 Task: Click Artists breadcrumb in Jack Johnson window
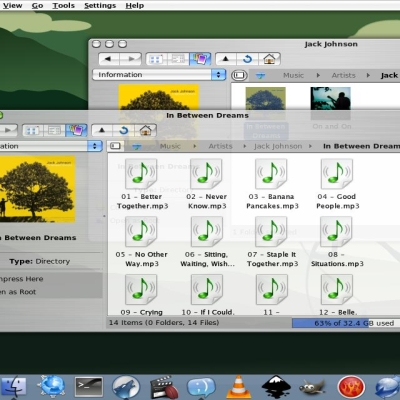coord(343,75)
